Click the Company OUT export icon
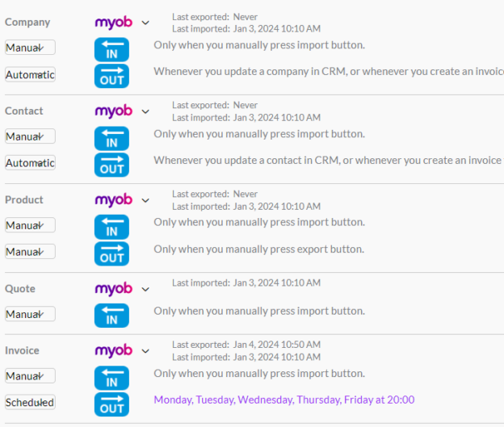504x427 pixels. coord(111,76)
